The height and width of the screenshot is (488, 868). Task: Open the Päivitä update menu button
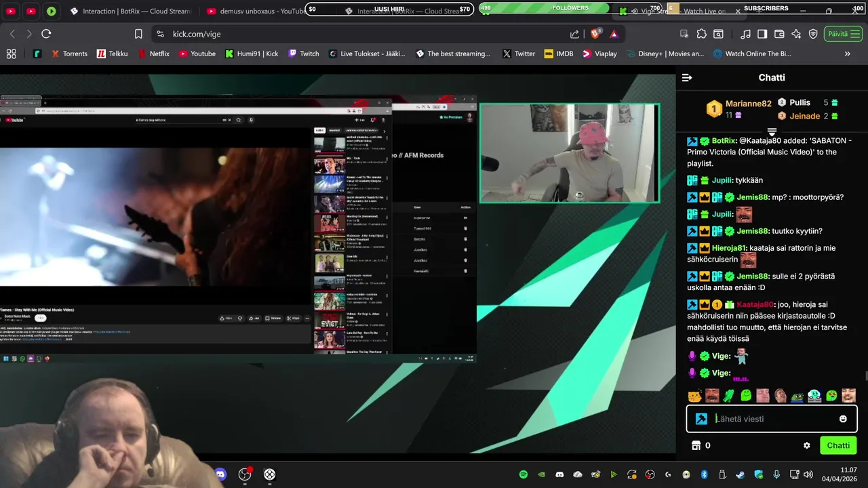point(844,34)
